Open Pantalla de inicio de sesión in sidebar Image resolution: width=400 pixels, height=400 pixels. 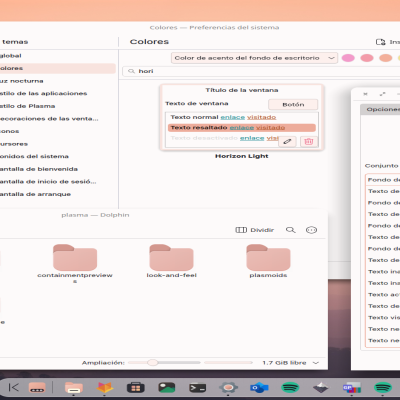(x=57, y=182)
